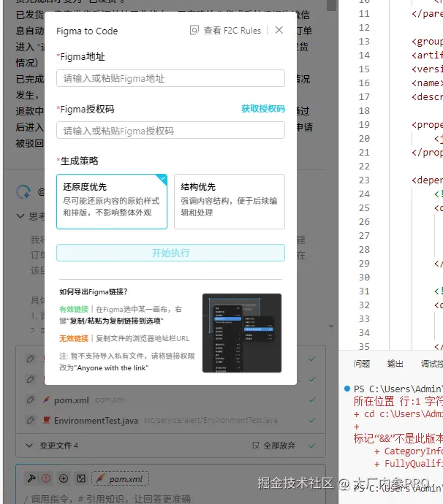Open pom.xml in changed files list

72,400
